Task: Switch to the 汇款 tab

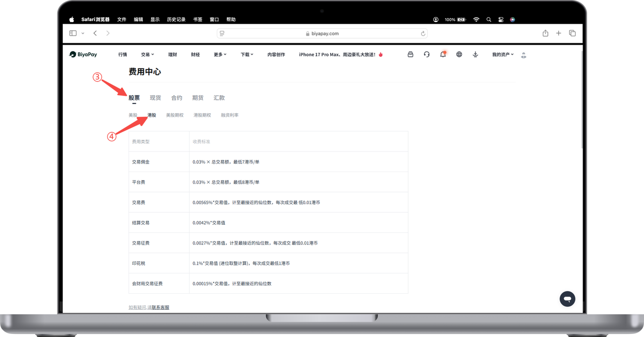Action: coord(219,98)
